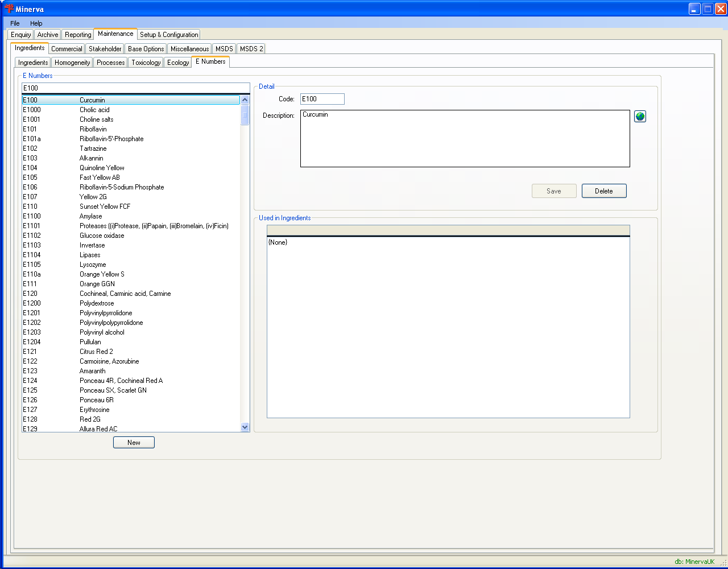The image size is (728, 569).
Task: Open the File menu
Action: [x=15, y=23]
